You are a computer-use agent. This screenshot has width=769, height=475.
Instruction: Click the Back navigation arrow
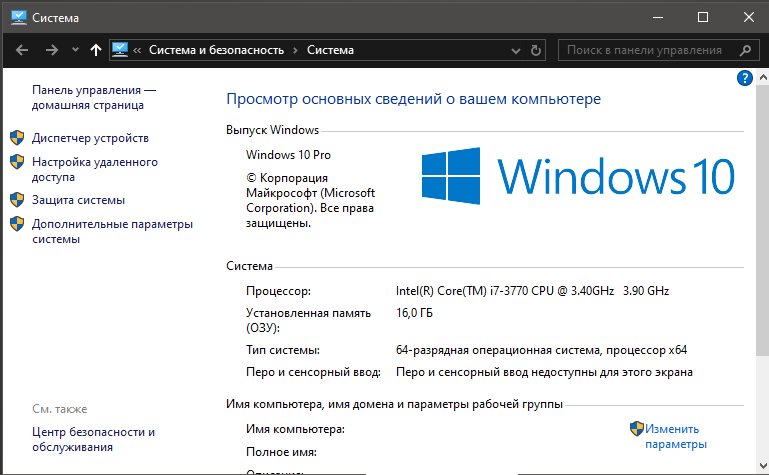click(21, 49)
